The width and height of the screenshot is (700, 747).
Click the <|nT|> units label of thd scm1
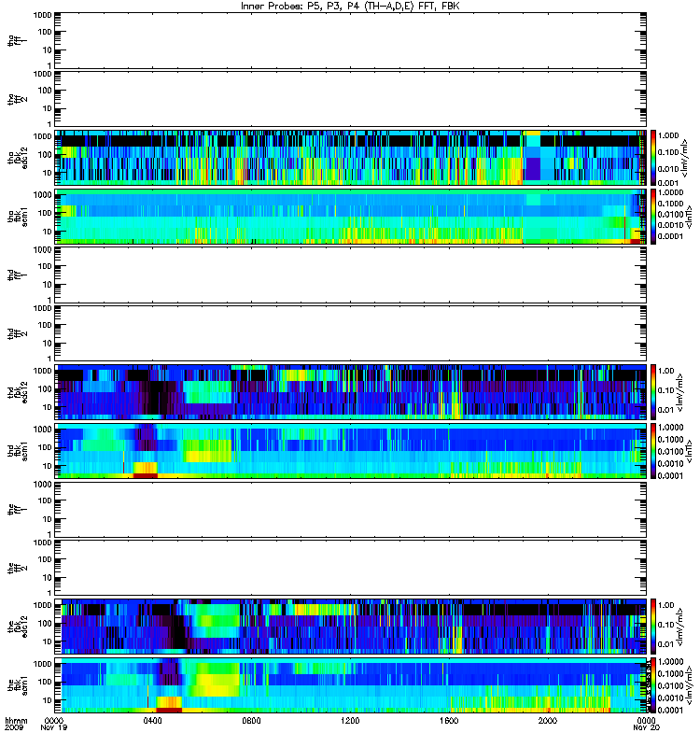pos(688,451)
